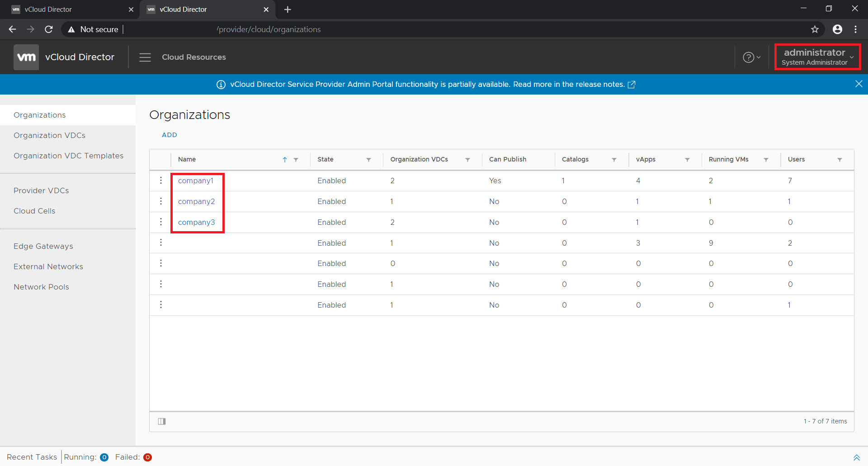Filter the Running VMs column
Viewport: 868px width, 466px height.
(x=766, y=160)
